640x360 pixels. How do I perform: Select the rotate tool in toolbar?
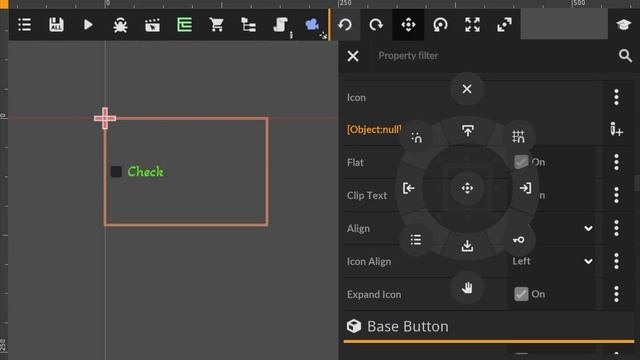(440, 25)
